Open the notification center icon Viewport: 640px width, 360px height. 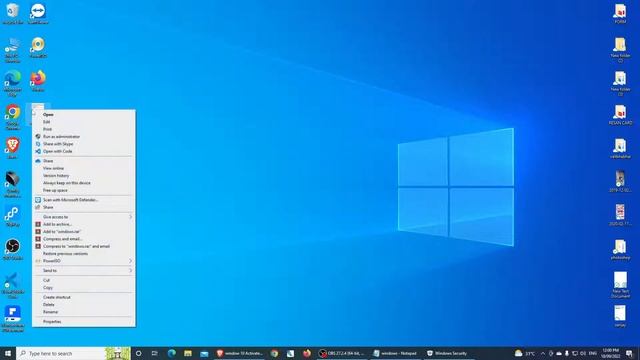pyautogui.click(x=629, y=353)
